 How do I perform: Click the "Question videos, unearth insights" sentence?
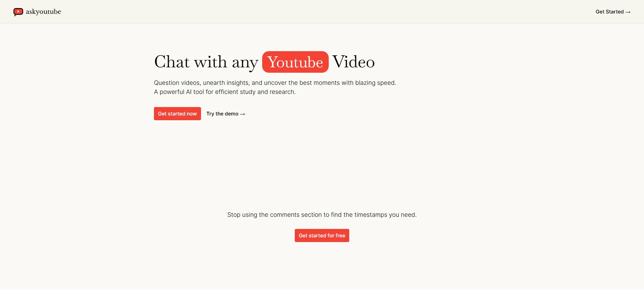tap(202, 83)
